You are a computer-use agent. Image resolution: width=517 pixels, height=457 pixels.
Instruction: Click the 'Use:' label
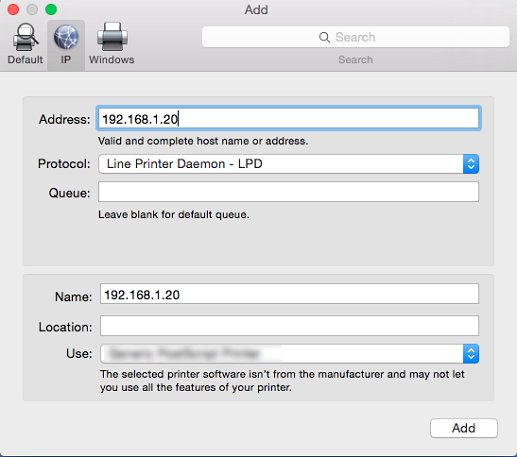tap(79, 353)
